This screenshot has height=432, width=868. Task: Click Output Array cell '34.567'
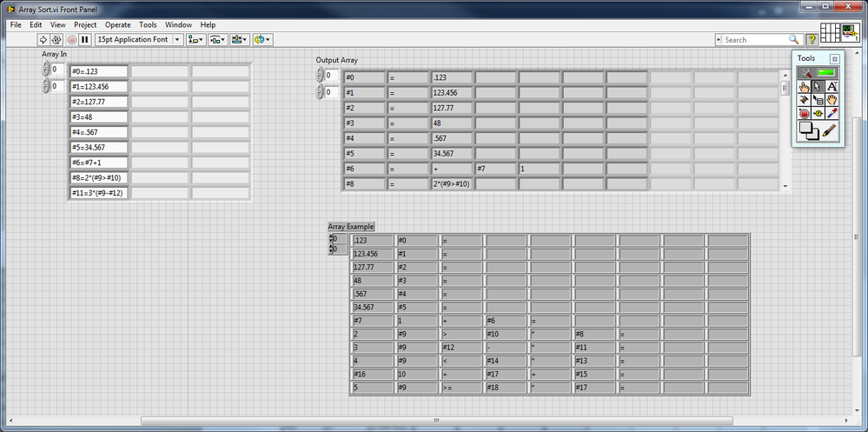click(452, 153)
